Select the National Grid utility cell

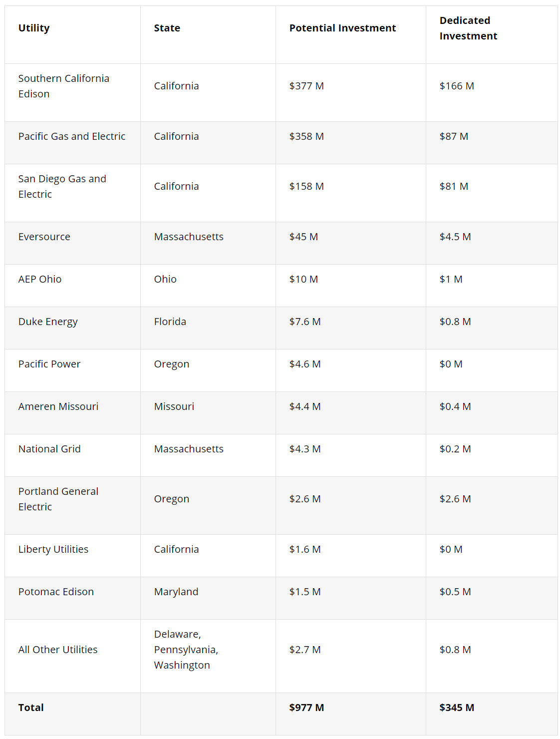tap(49, 449)
